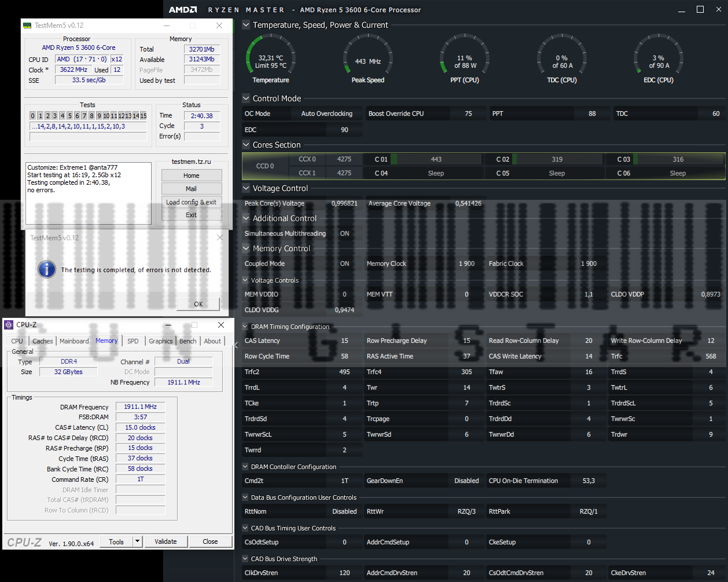728x582 pixels.
Task: Click the Temperature gauge in Ryzen Master
Action: [x=271, y=59]
